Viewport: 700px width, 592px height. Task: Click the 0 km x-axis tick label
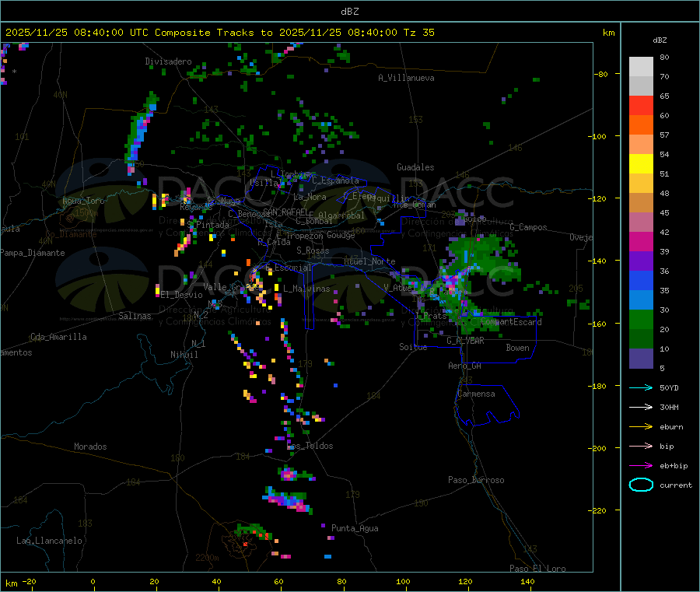point(93,581)
